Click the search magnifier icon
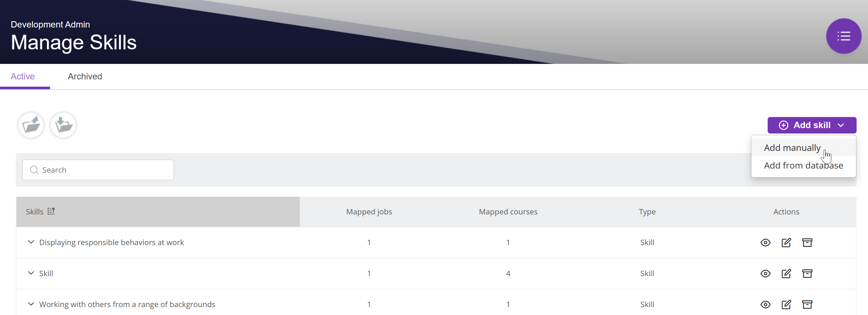Image resolution: width=868 pixels, height=315 pixels. (34, 170)
